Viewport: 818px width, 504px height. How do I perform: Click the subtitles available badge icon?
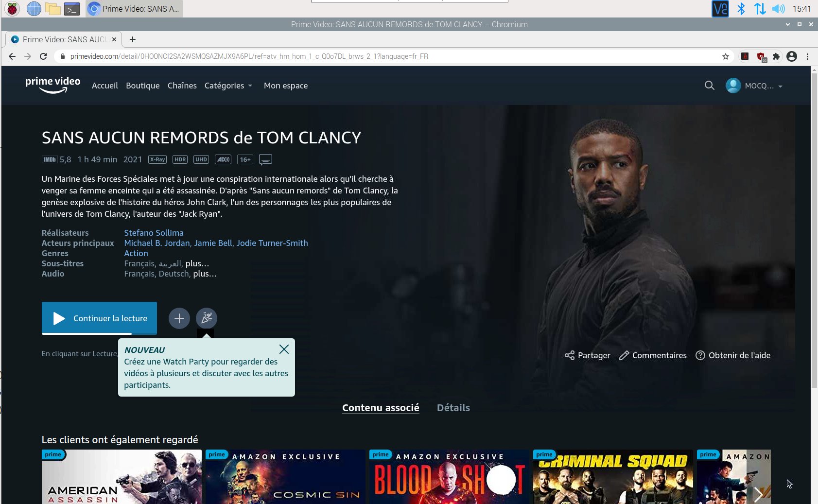point(265,159)
